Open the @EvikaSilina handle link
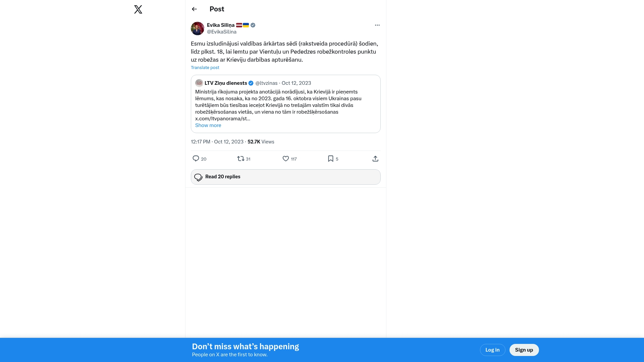The height and width of the screenshot is (362, 644). (222, 32)
